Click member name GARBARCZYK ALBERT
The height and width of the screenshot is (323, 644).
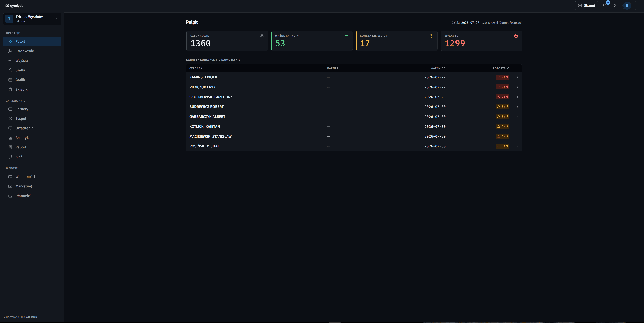coord(207,117)
